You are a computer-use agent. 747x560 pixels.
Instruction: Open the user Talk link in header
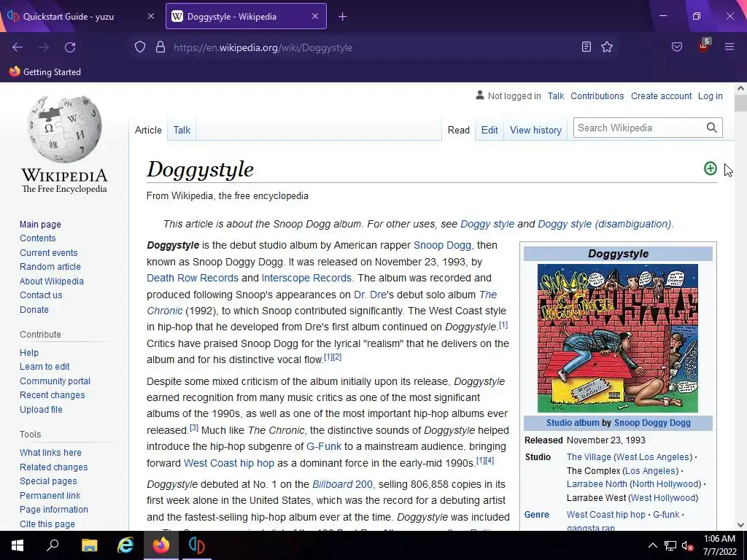[555, 96]
